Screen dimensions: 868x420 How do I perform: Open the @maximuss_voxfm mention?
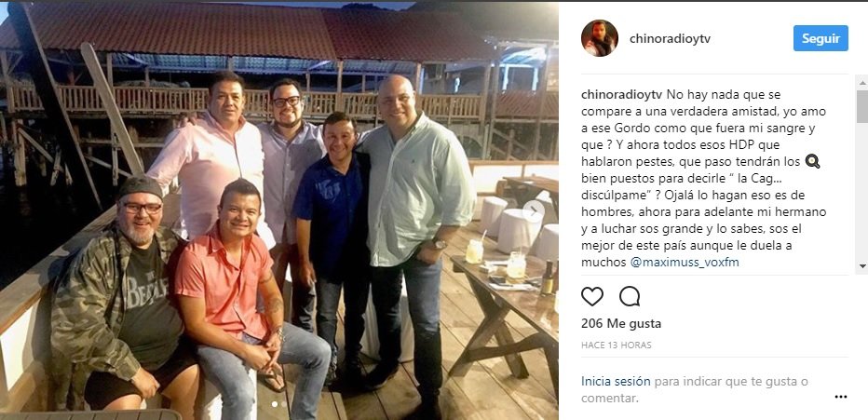(x=685, y=263)
